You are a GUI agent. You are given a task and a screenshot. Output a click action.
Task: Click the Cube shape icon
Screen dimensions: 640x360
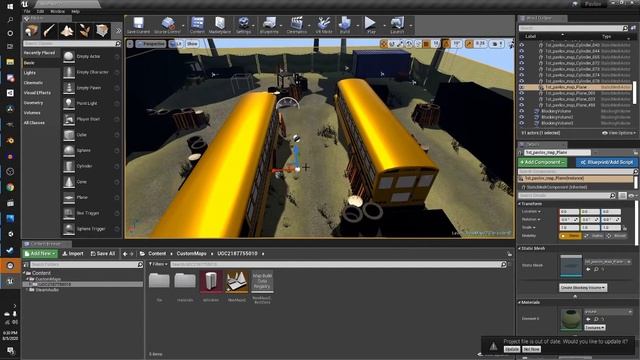click(x=69, y=135)
